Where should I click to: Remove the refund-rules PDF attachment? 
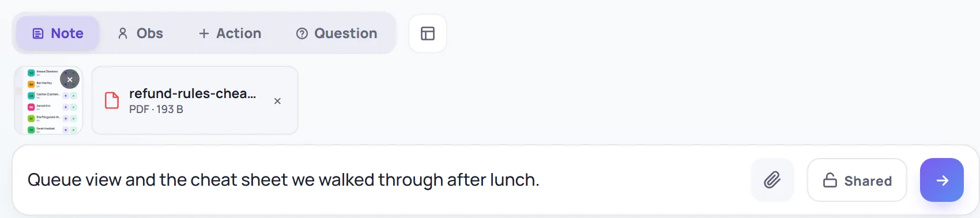pyautogui.click(x=277, y=101)
